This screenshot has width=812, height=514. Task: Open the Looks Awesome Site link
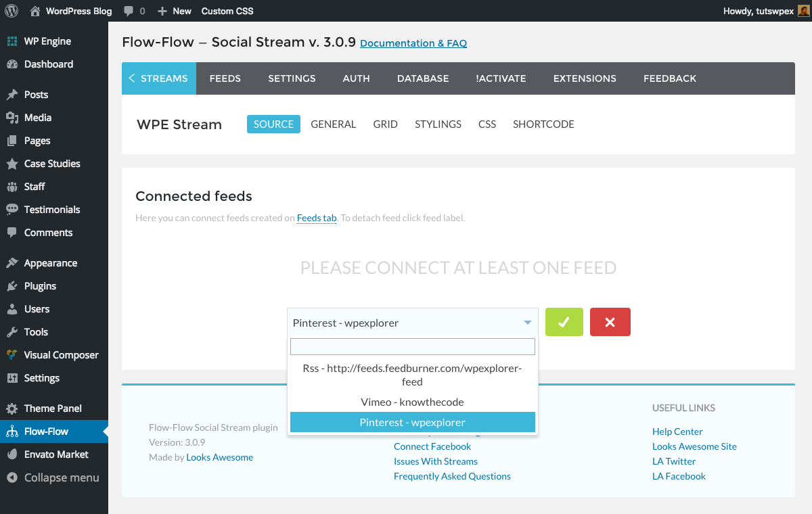(x=694, y=446)
